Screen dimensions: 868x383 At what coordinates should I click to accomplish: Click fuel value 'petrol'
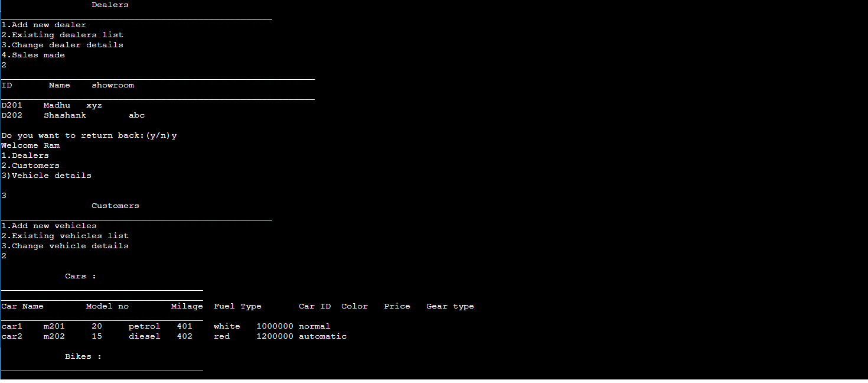(x=145, y=326)
